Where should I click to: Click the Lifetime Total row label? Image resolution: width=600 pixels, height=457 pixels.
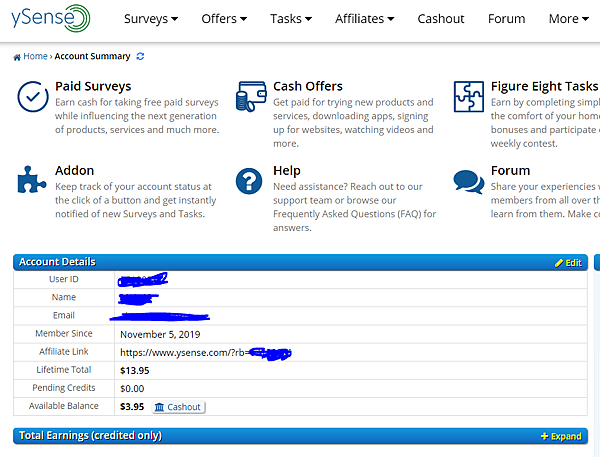(64, 370)
